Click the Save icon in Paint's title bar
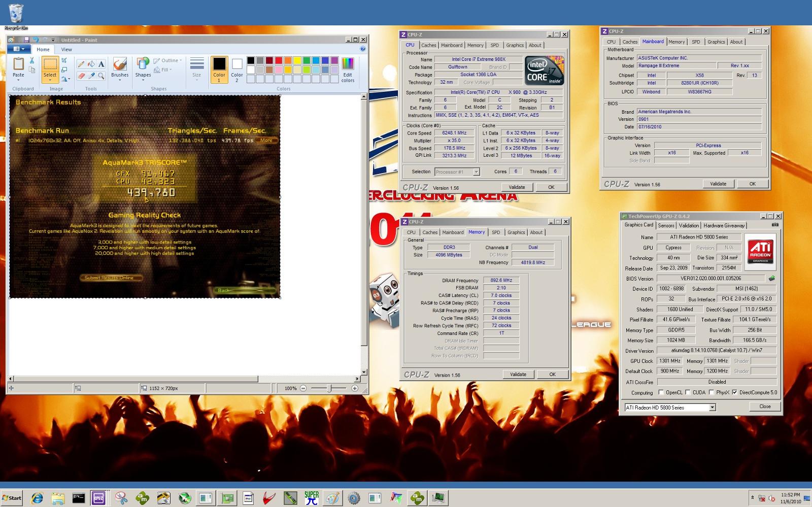This screenshot has height=507, width=812. point(26,40)
